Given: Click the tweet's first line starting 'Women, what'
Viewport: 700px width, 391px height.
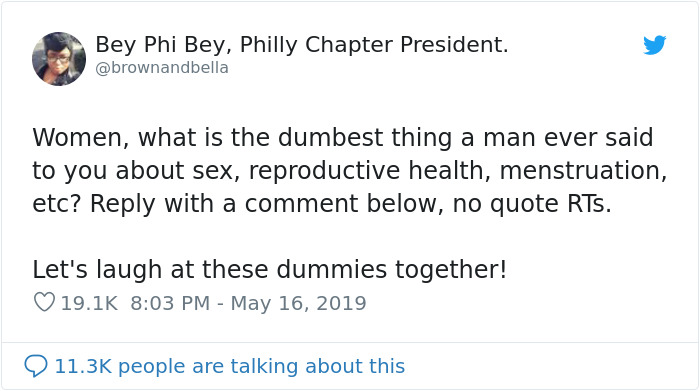Looking at the screenshot, I should point(343,137).
